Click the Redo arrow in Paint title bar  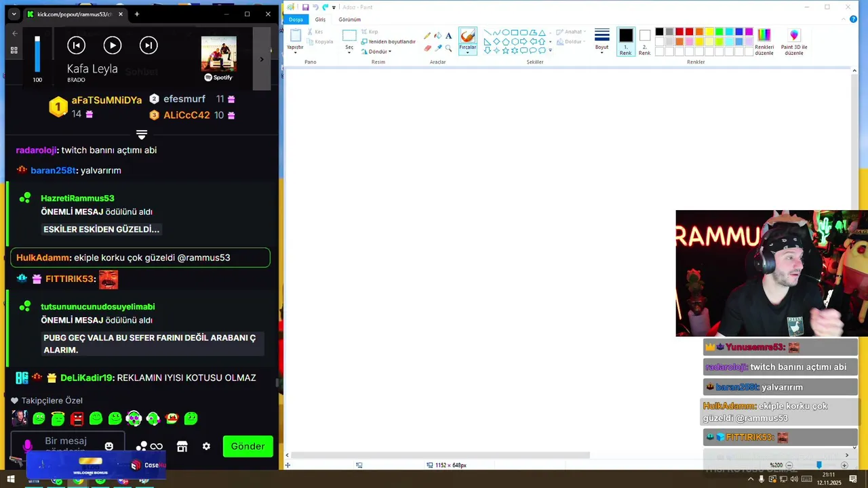(325, 7)
